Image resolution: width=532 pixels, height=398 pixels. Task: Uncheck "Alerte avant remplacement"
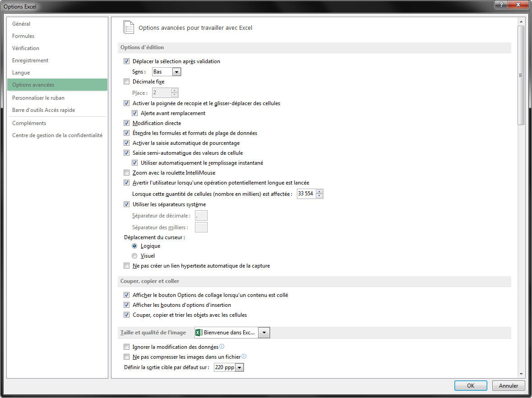click(135, 113)
